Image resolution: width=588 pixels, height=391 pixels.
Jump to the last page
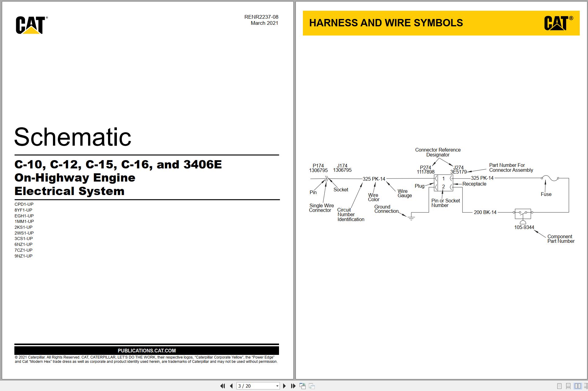pyautogui.click(x=293, y=386)
